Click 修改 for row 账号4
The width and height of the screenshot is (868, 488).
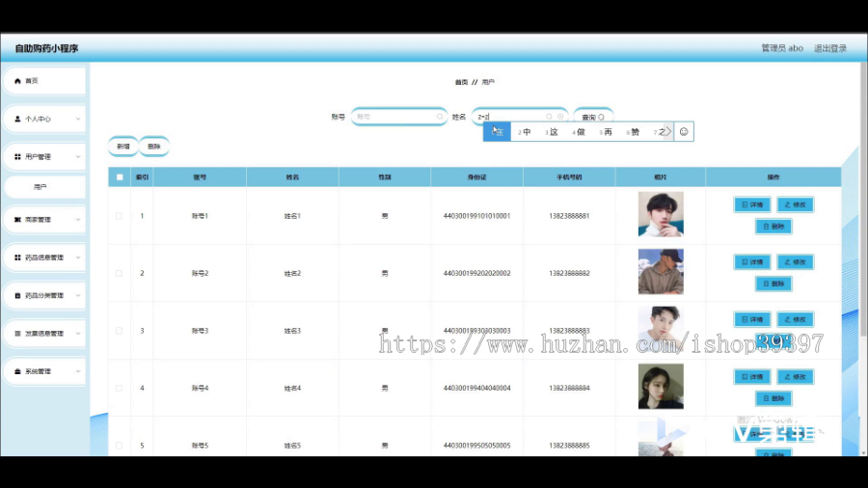(795, 377)
